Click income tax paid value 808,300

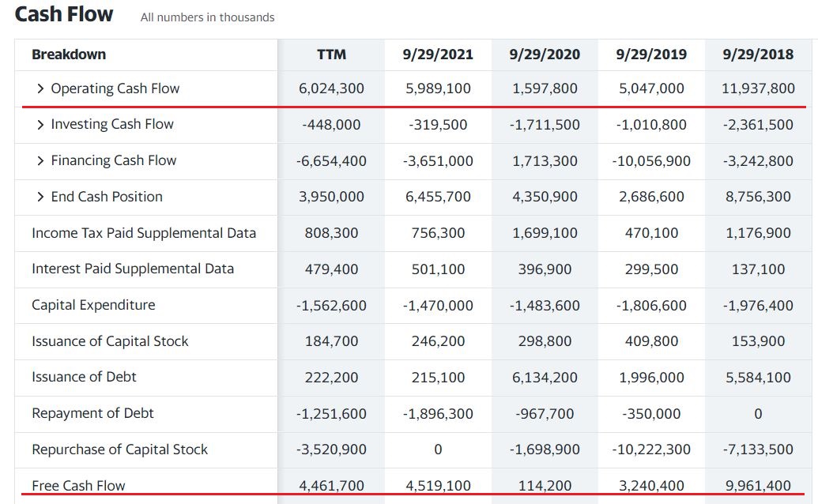tap(331, 233)
